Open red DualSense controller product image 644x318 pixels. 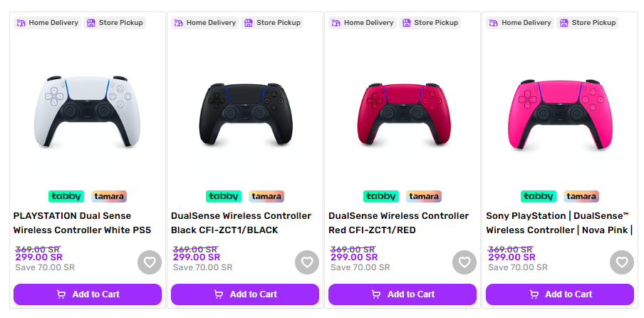point(404,114)
